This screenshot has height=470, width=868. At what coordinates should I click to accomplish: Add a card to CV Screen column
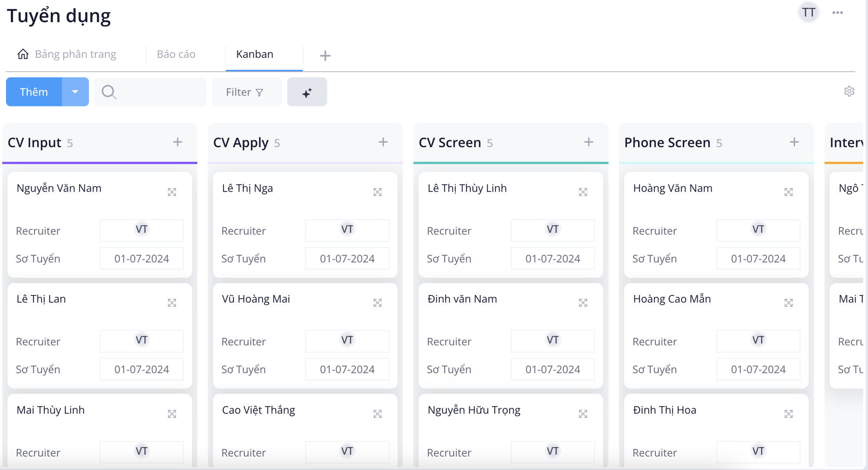click(x=589, y=142)
